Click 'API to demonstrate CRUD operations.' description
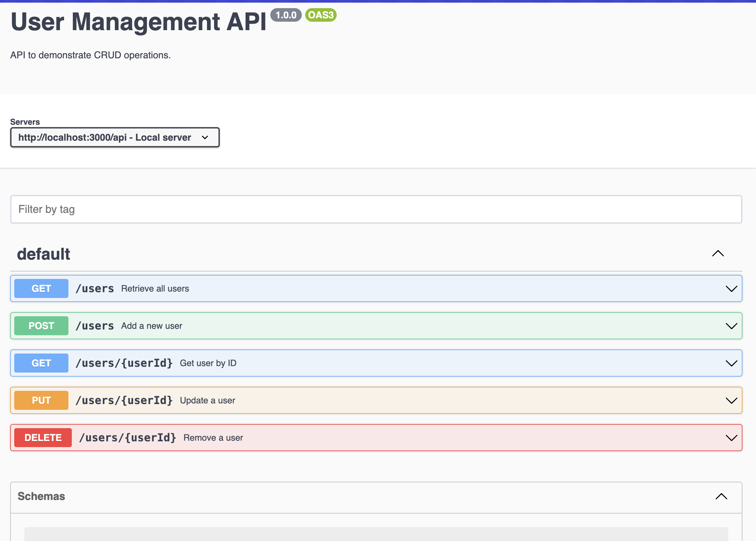Viewport: 756px width, 541px height. click(90, 55)
